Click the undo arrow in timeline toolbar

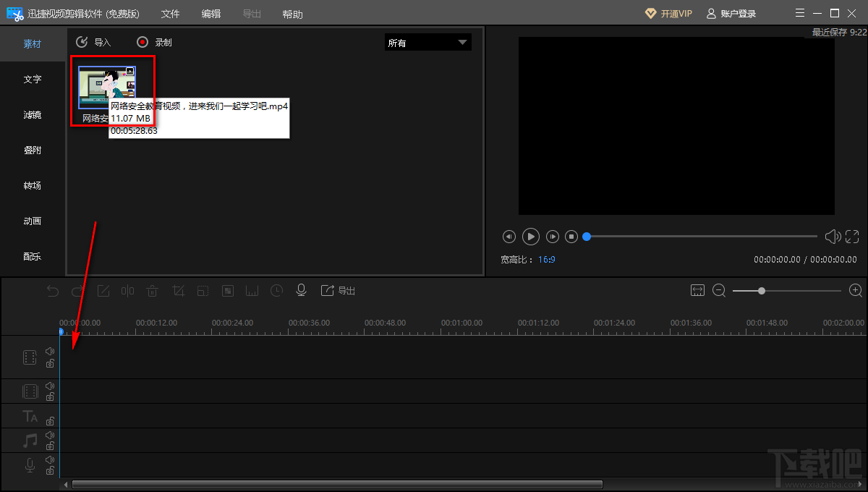click(53, 291)
